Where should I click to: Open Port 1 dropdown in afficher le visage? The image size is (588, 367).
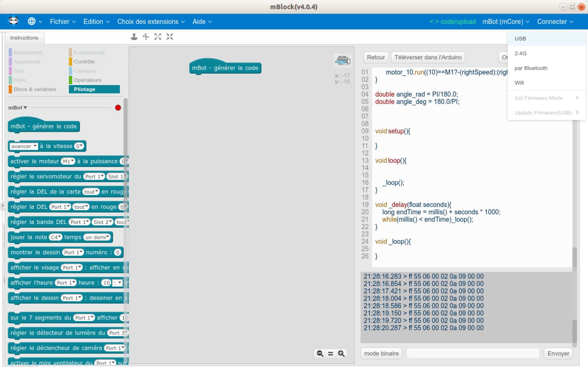[x=71, y=268]
